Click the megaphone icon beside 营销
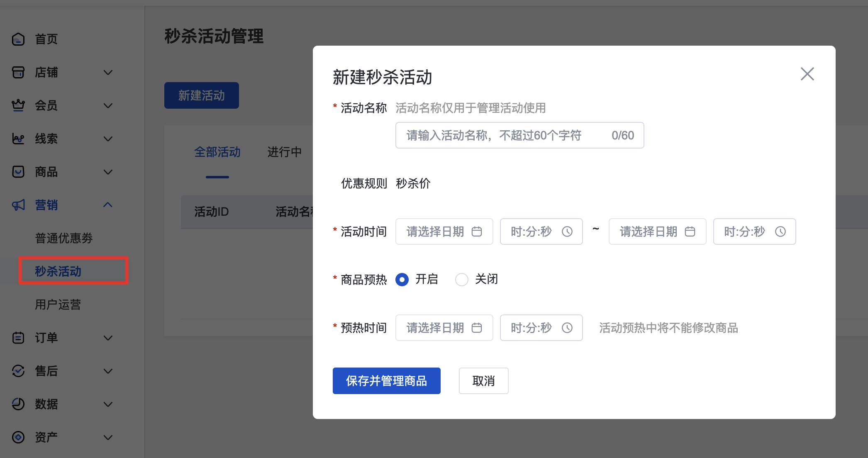The width and height of the screenshot is (868, 458). (18, 205)
